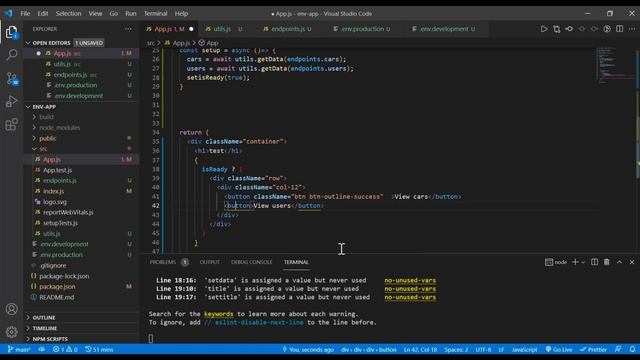Open the launch profile dropdown next to plus

tap(583, 262)
